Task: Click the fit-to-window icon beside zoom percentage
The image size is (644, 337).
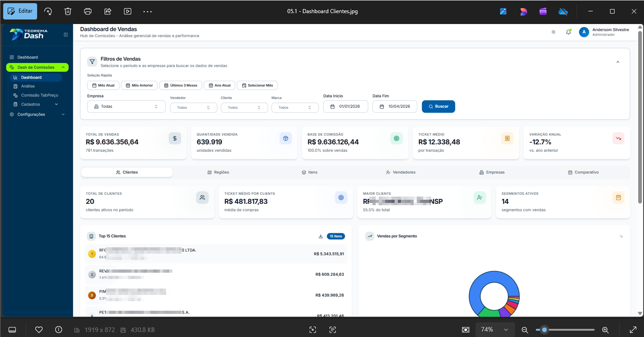Action: (466, 330)
